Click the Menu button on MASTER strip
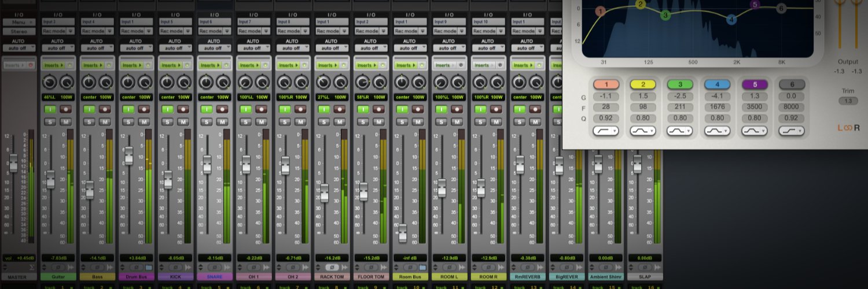The image size is (868, 289). pyautogui.click(x=18, y=22)
